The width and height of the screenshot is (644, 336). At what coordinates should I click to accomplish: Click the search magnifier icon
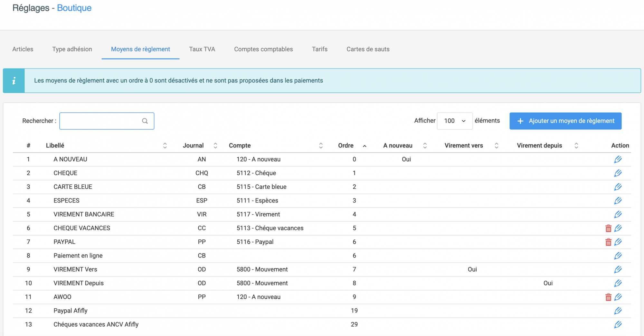tap(145, 121)
